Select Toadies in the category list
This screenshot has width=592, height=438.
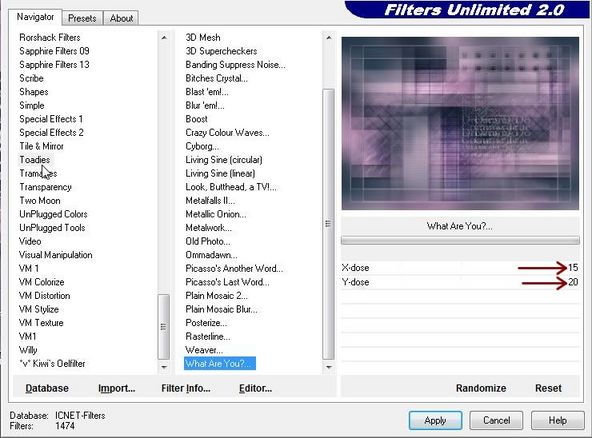point(34,160)
